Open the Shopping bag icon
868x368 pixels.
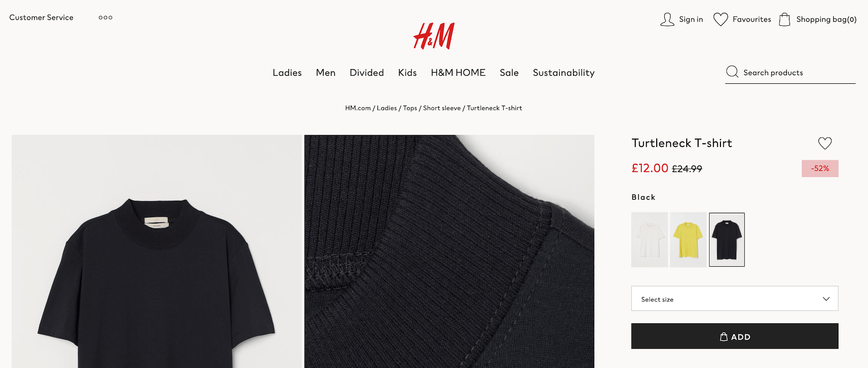tap(785, 20)
